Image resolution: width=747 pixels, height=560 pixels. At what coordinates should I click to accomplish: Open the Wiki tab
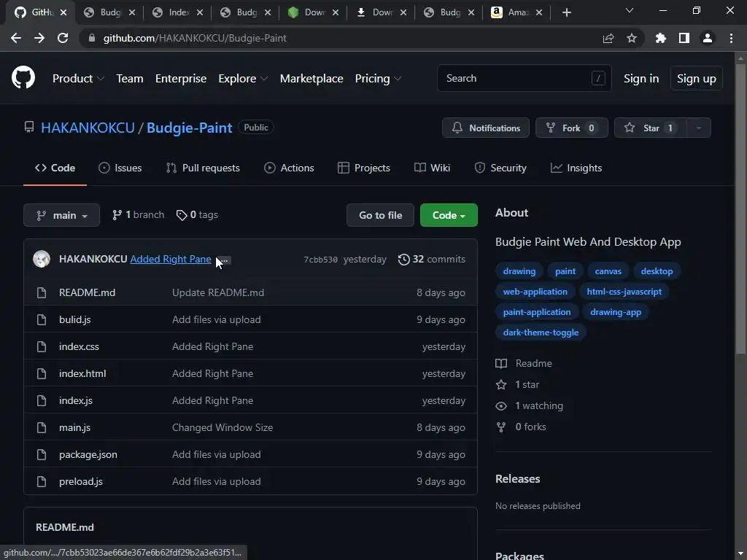[x=432, y=168]
